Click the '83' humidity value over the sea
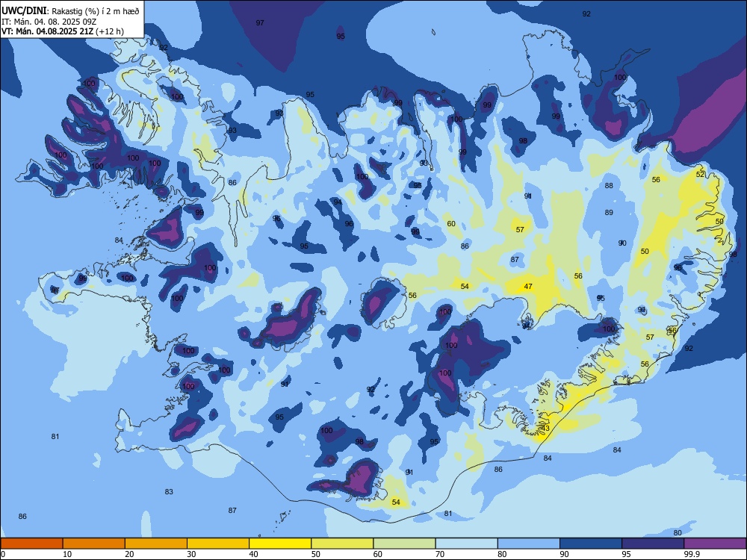The width and height of the screenshot is (747, 560). coord(169,491)
